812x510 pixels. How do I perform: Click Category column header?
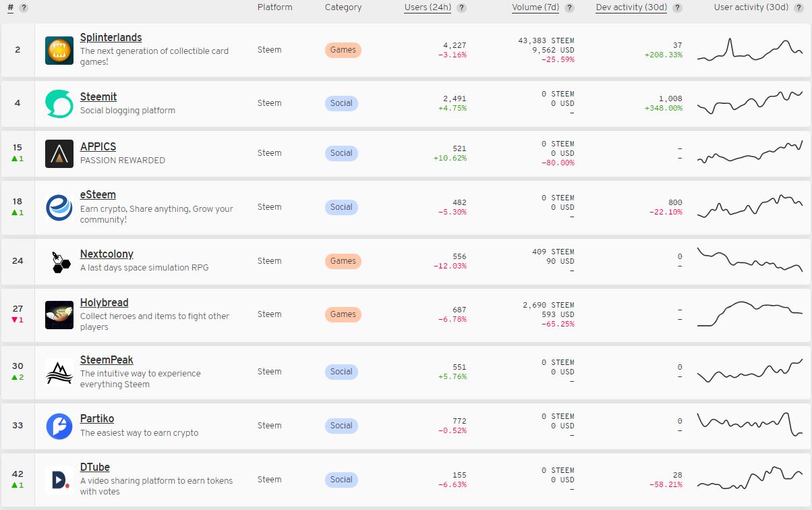343,7
